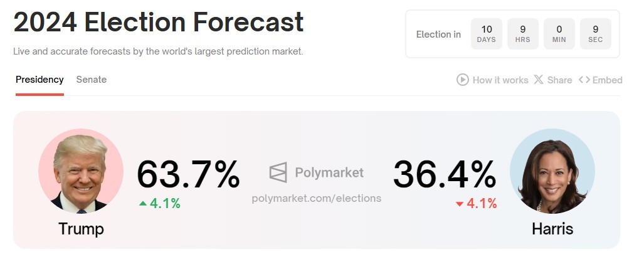
Task: Click the Embed code brackets icon
Action: coord(584,80)
